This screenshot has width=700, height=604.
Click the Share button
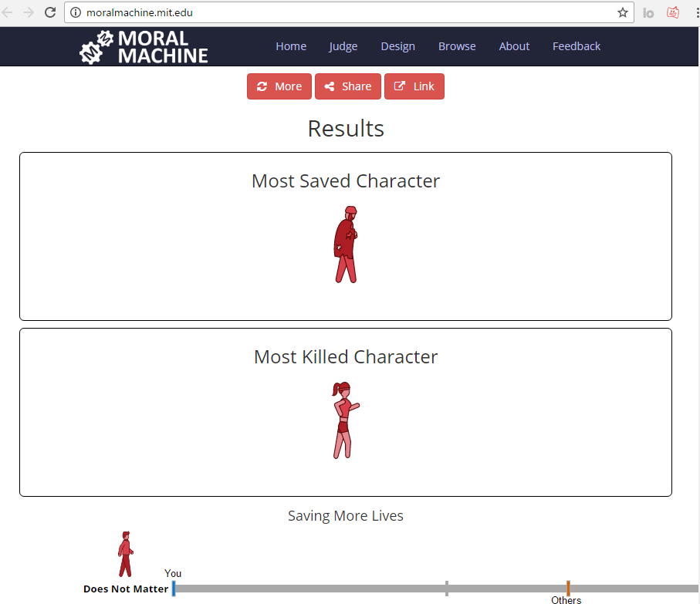347,86
